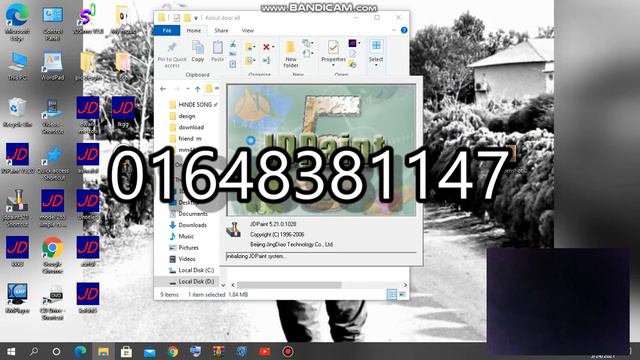Create a New folder from the ribbon

tap(291, 54)
